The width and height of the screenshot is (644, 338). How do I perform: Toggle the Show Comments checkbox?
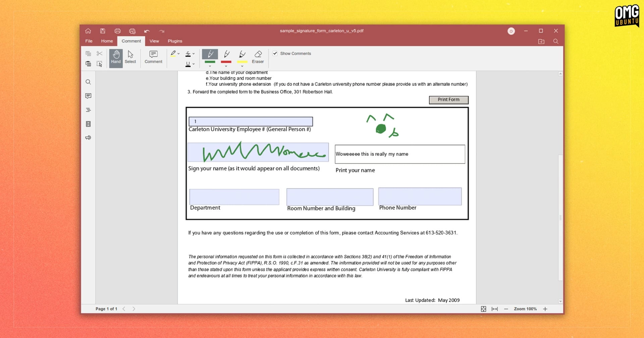[x=275, y=53]
